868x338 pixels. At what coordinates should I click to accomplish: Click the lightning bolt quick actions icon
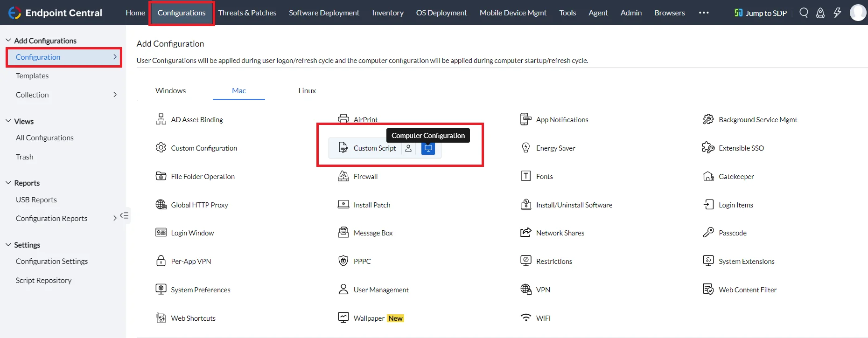point(837,13)
